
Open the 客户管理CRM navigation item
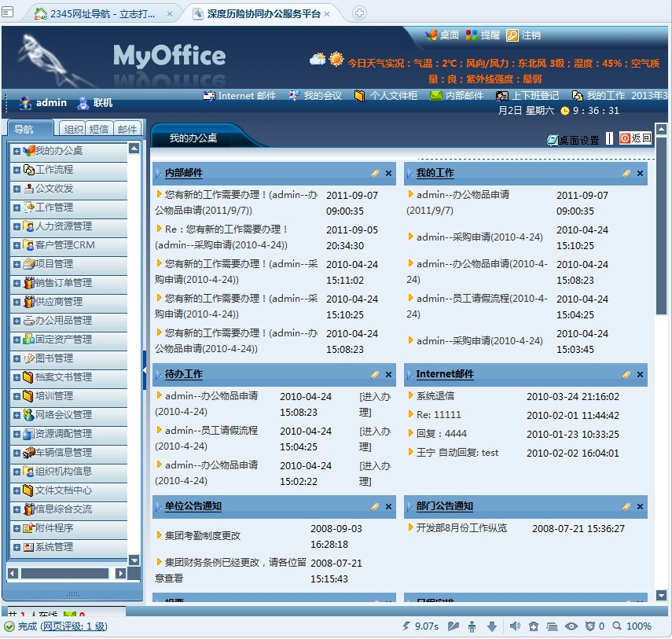[x=64, y=245]
